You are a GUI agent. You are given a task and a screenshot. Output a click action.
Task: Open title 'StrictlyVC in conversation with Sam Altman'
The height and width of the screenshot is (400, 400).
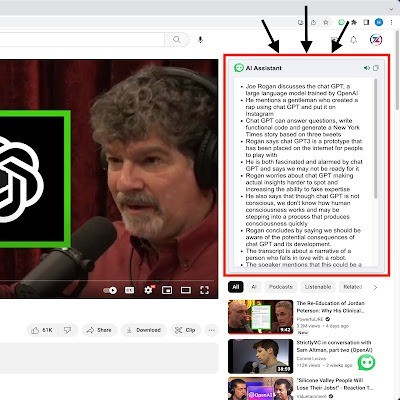(x=334, y=346)
